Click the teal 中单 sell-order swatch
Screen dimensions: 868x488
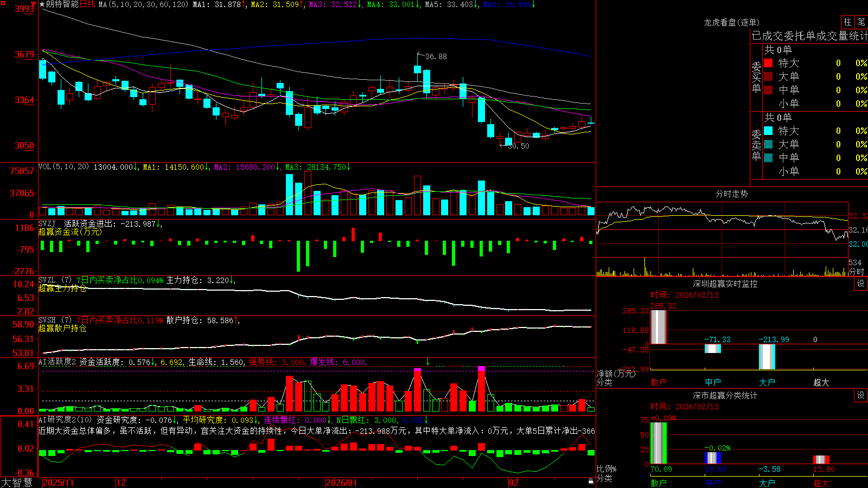click(768, 158)
